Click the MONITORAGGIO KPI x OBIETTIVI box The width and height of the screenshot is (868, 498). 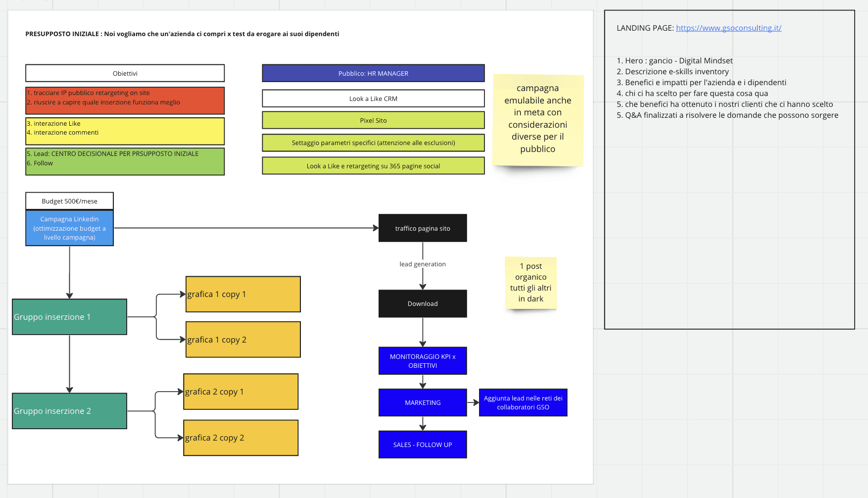click(423, 361)
